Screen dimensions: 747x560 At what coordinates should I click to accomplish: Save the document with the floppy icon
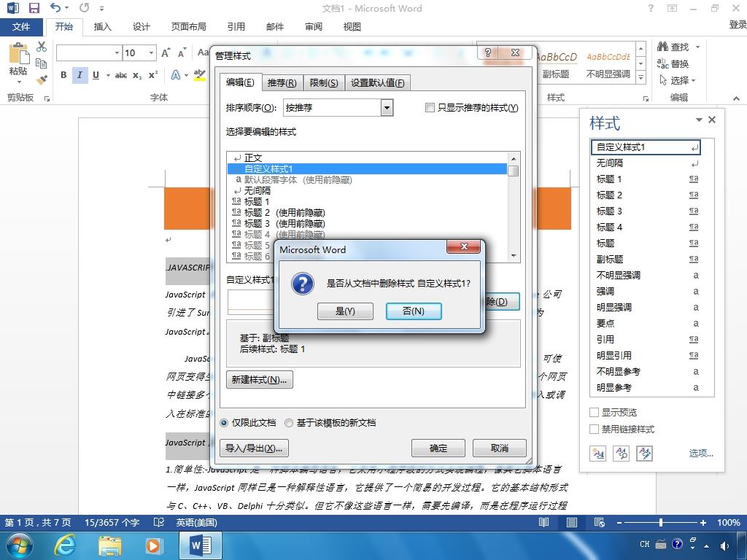click(34, 8)
